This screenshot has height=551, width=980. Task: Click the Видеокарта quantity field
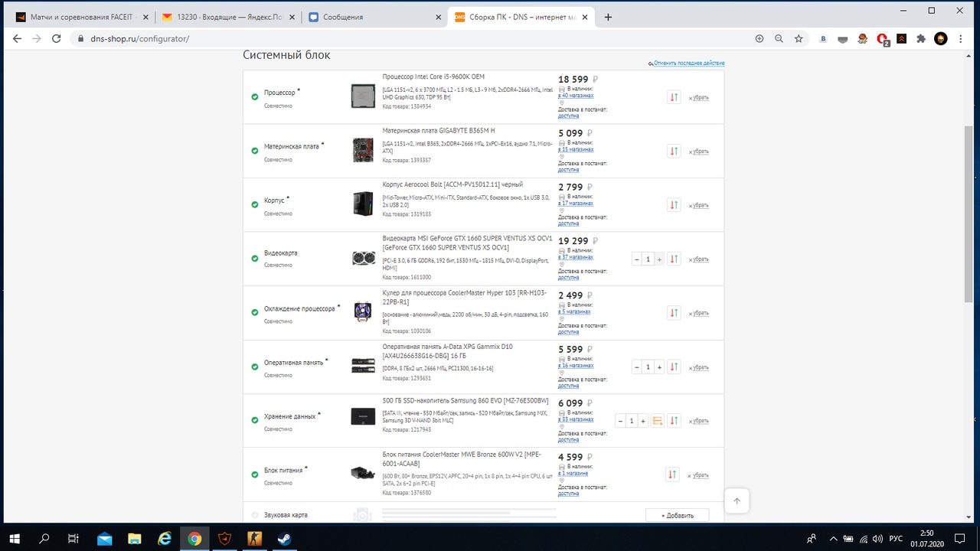click(648, 259)
